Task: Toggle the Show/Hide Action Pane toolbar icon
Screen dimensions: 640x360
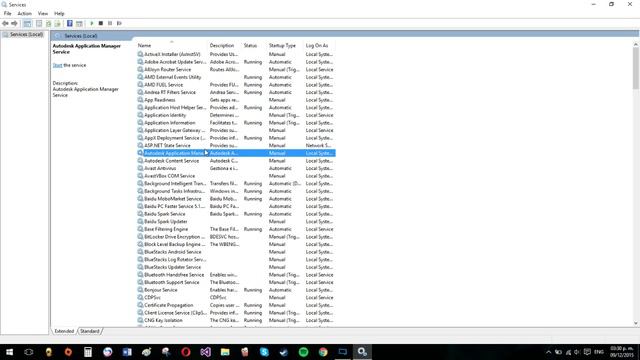Action: (x=79, y=23)
